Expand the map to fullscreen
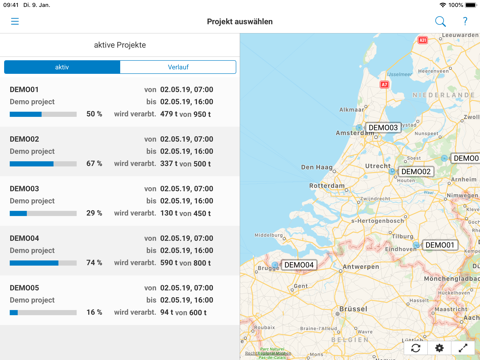 point(463,348)
